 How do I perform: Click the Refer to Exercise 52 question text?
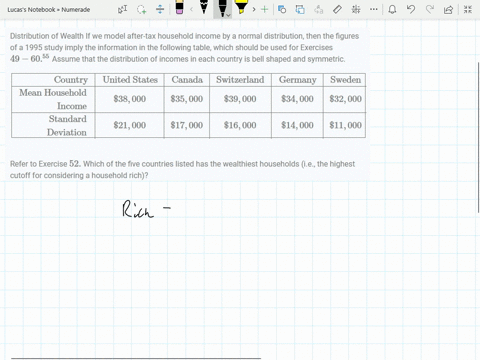click(182, 169)
